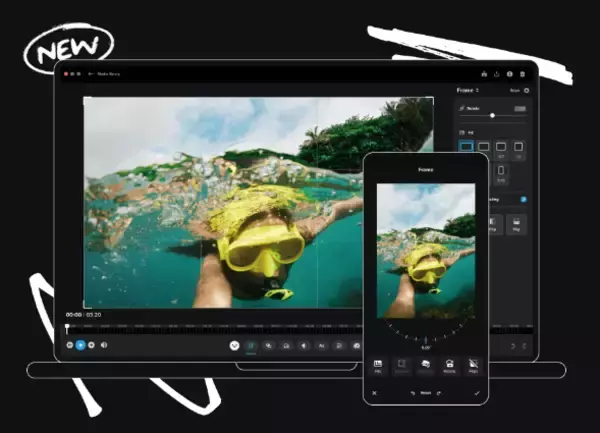This screenshot has width=600, height=433.
Task: Cancel edits with the X on phone screen
Action: point(375,393)
